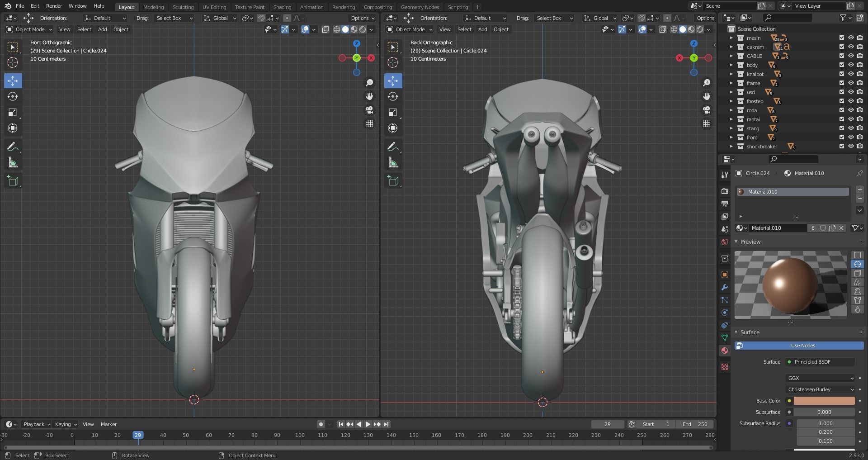Click pan view hand icon in left viewport

coord(369,96)
